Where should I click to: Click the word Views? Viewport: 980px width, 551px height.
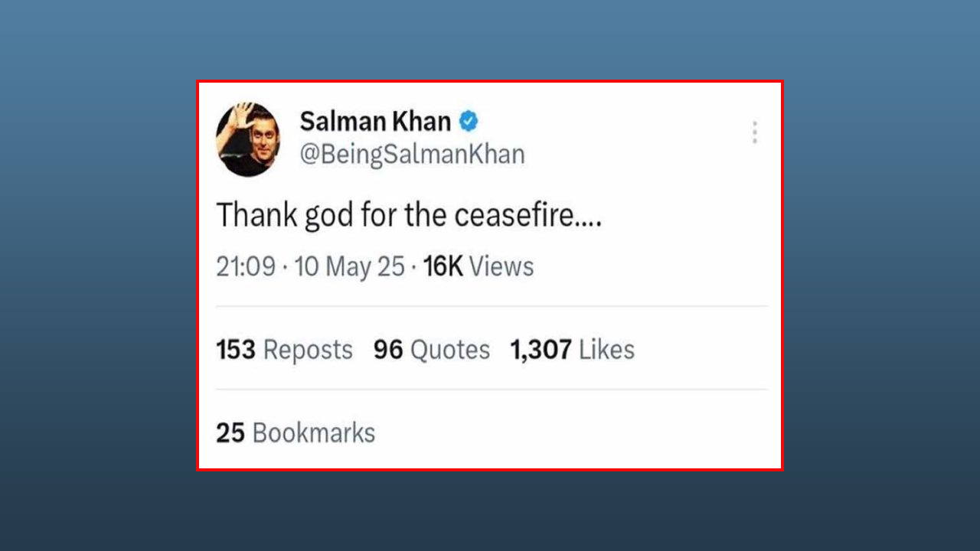pyautogui.click(x=501, y=266)
